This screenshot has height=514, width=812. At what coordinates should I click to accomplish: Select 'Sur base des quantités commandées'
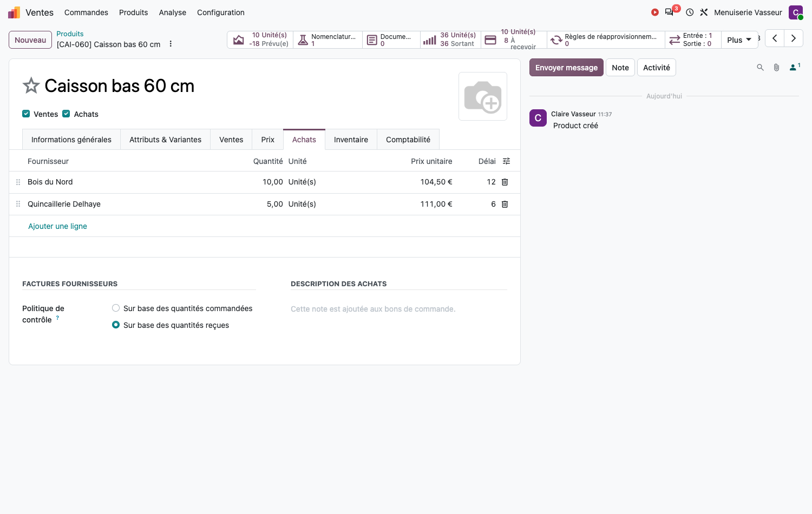pyautogui.click(x=116, y=308)
